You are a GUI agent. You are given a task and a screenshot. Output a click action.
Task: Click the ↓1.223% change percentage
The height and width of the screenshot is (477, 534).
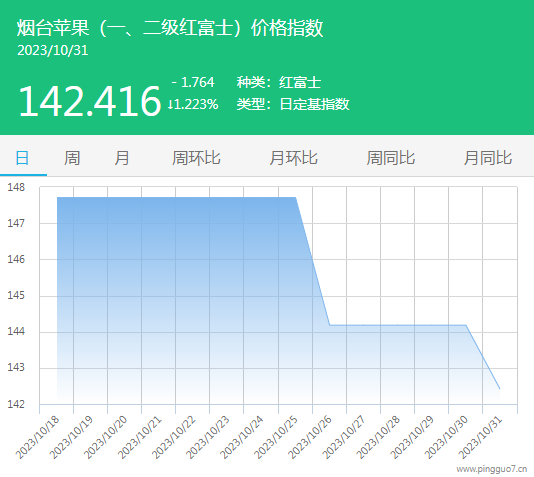(x=193, y=104)
